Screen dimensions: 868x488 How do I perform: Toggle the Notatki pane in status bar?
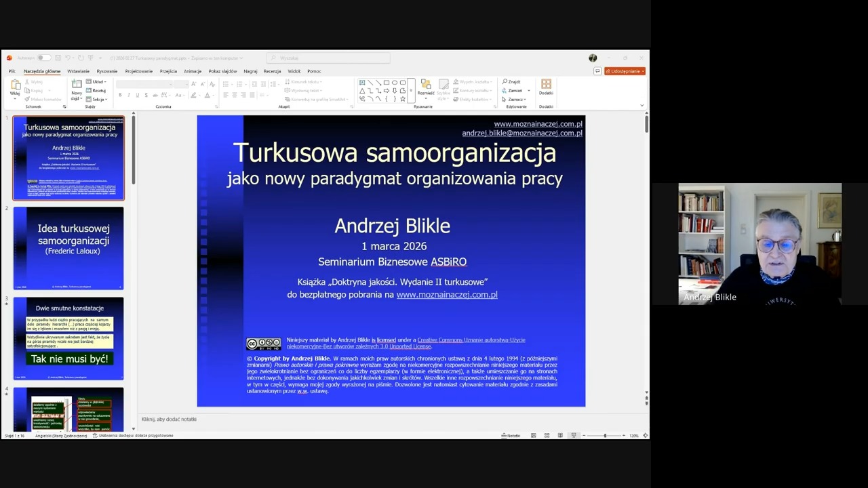tap(511, 436)
